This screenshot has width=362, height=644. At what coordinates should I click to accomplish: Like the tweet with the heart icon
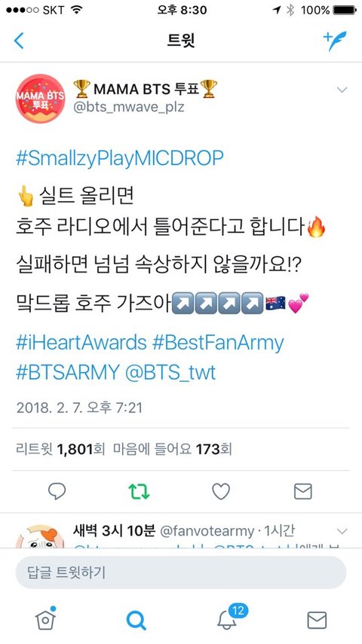point(221,491)
